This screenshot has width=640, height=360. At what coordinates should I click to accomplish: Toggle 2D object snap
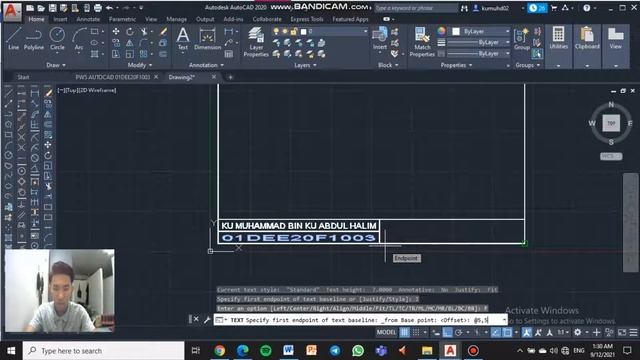point(507,332)
